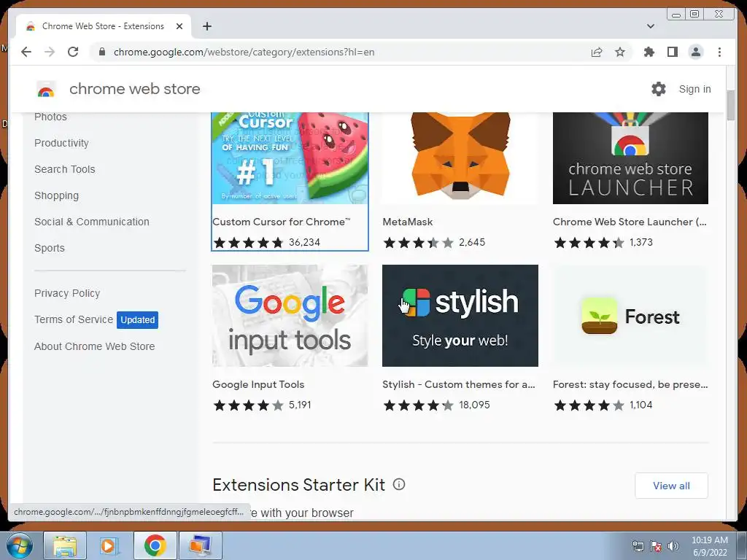Select the Shopping category

coord(57,195)
